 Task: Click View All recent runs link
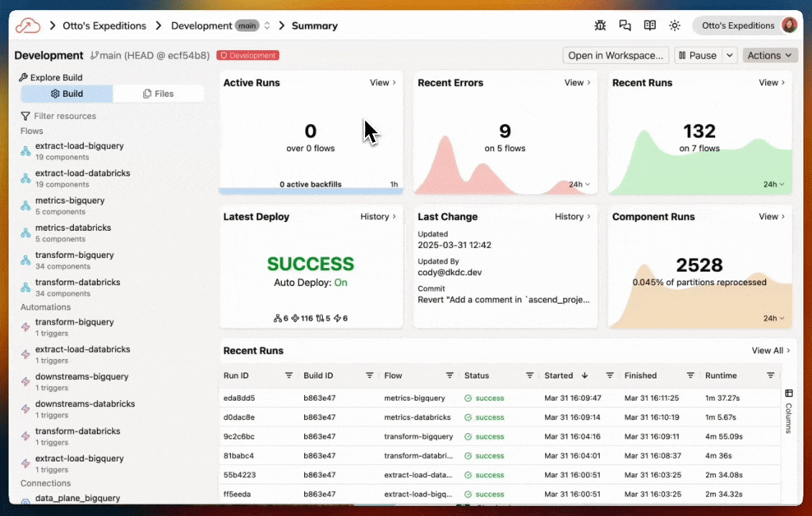[x=771, y=350]
